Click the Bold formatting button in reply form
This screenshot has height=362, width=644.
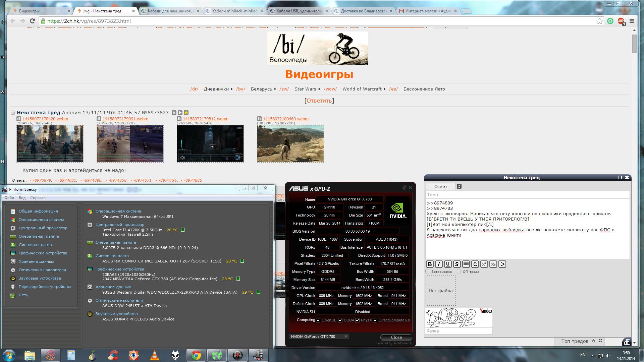[430, 264]
